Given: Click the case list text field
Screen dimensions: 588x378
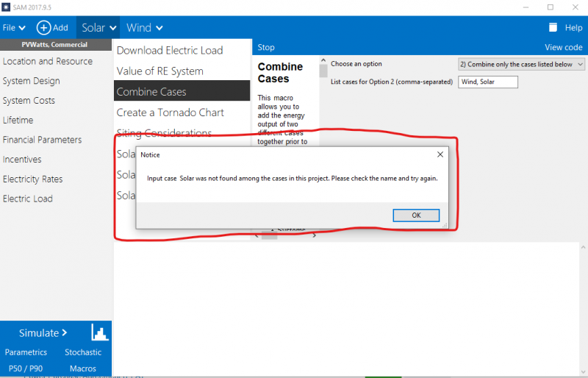Looking at the screenshot, I should [487, 82].
